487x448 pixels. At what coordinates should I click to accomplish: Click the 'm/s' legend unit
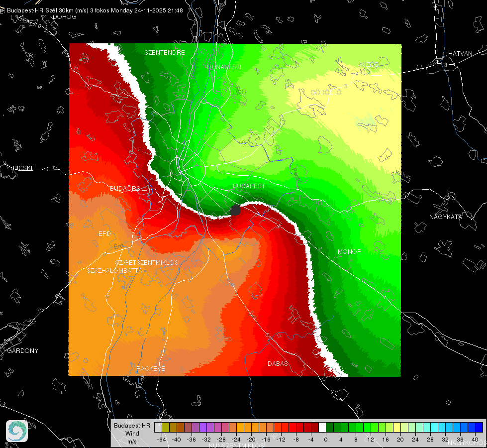click(x=132, y=442)
